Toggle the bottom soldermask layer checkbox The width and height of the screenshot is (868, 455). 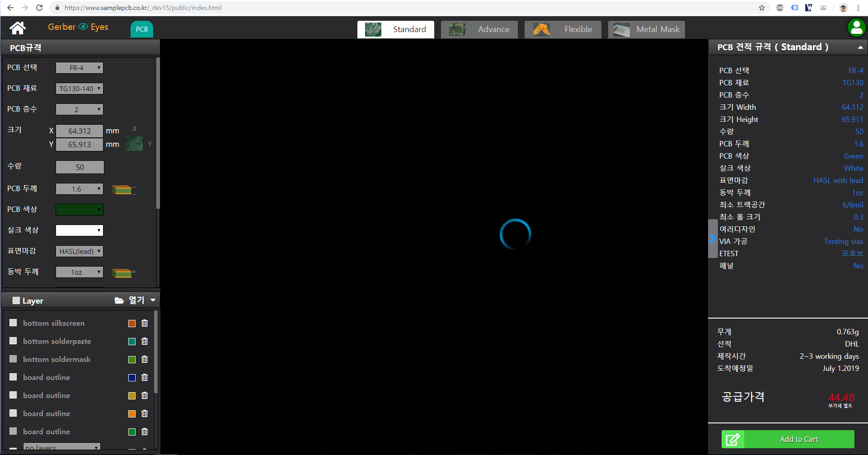[13, 359]
